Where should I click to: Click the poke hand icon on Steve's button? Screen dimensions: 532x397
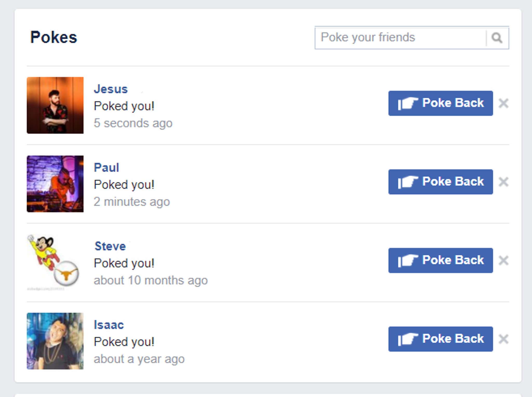tap(408, 260)
